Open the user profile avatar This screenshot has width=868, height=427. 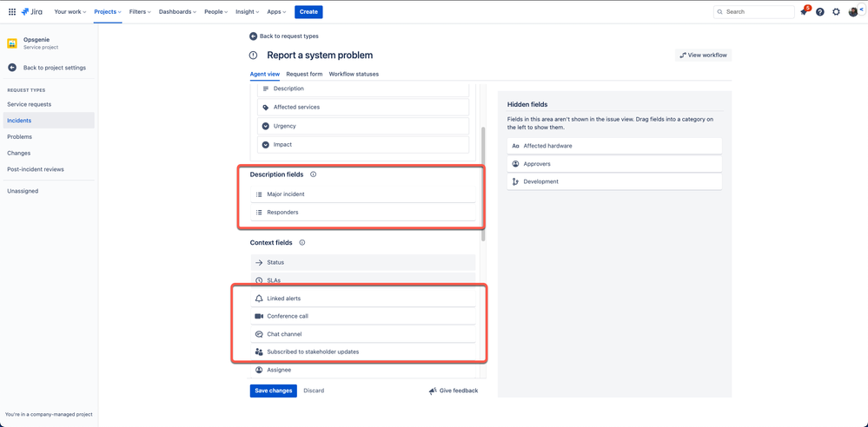tap(853, 11)
